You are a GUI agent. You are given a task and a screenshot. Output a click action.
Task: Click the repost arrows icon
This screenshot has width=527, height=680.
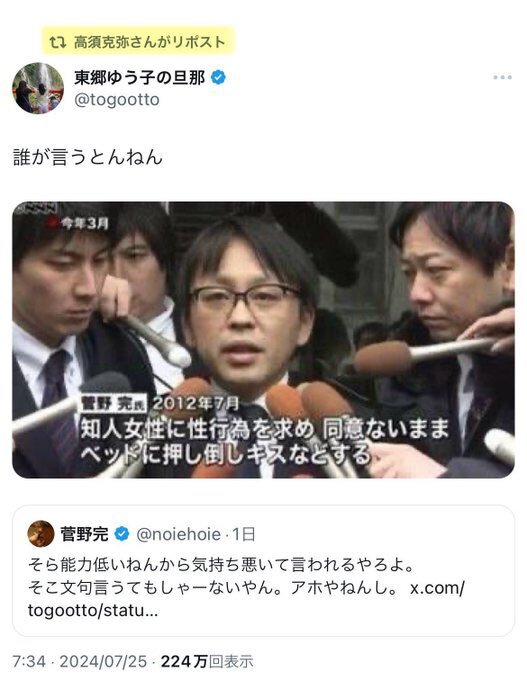coord(58,42)
